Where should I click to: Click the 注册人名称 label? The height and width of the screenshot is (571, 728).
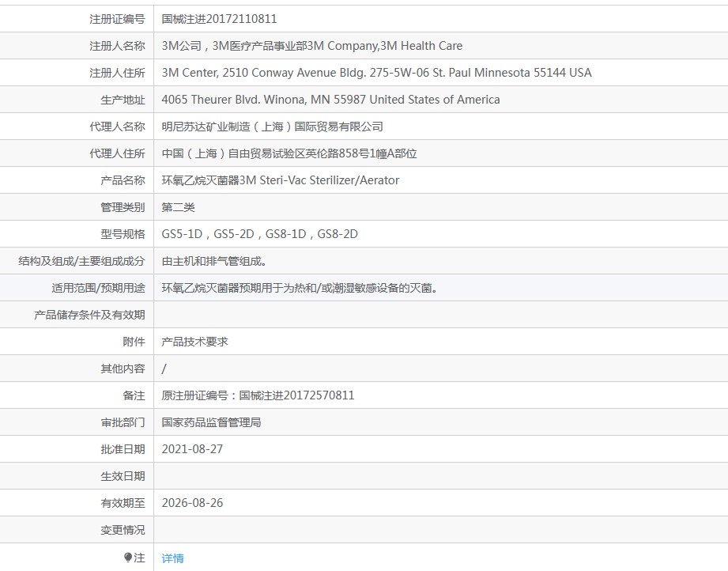(x=117, y=46)
